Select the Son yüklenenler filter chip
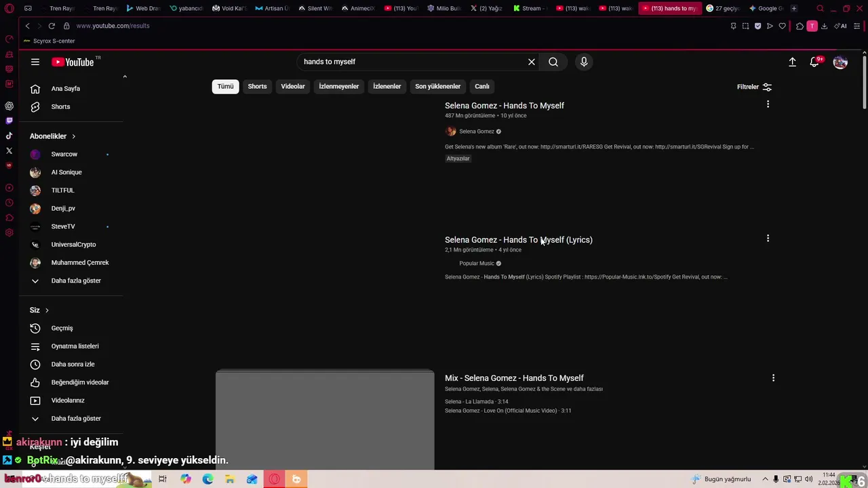This screenshot has width=868, height=488. click(x=437, y=86)
